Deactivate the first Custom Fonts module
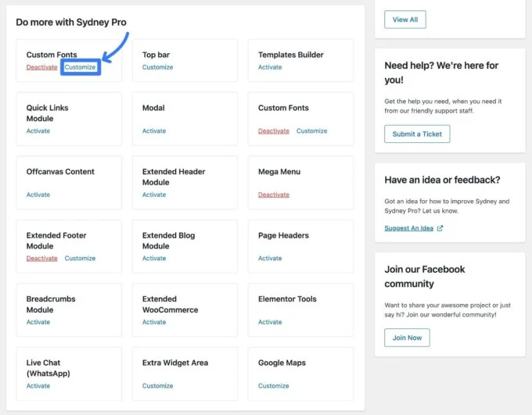532x415 pixels. click(41, 67)
